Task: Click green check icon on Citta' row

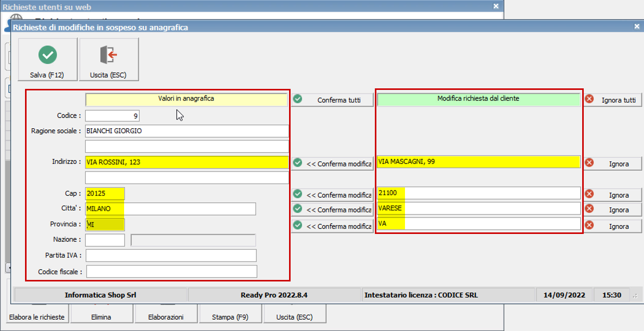Action: (298, 209)
